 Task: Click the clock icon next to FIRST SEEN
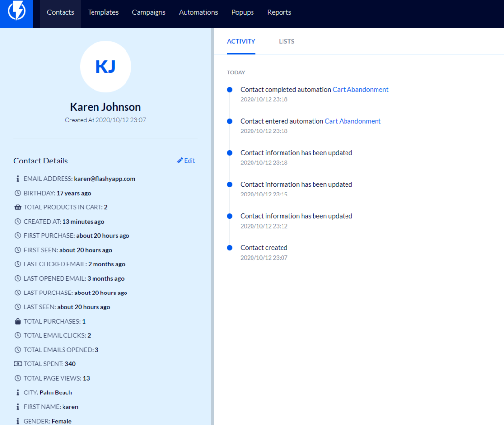18,250
